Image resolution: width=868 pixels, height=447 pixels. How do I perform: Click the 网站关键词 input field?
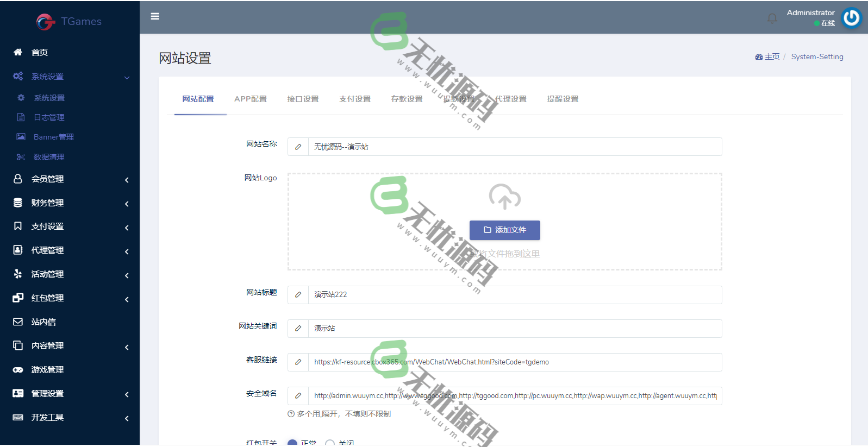(x=515, y=328)
